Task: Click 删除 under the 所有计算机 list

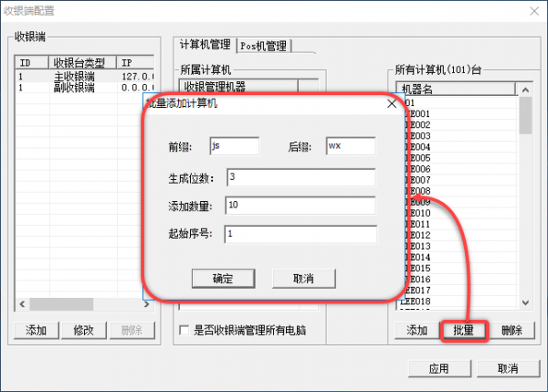Action: tap(512, 331)
